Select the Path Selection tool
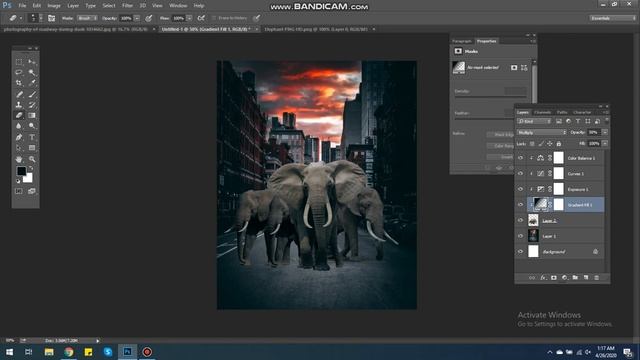The width and height of the screenshot is (640, 360). (x=19, y=148)
